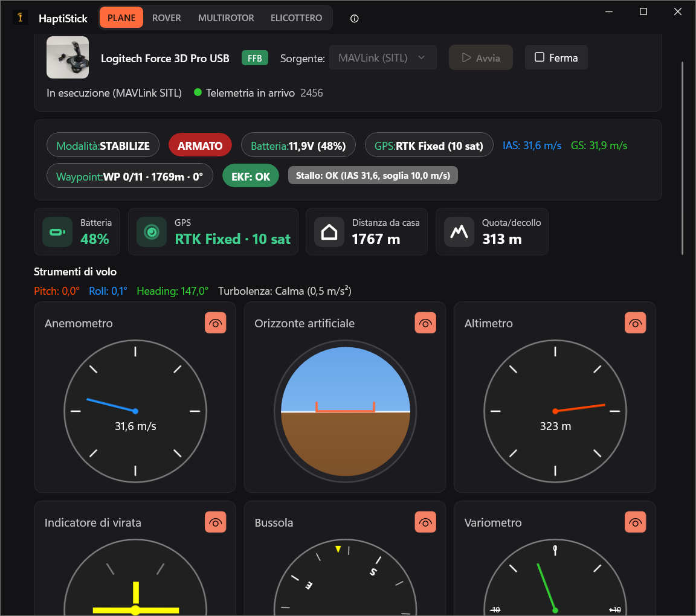Click the play icon on the Avvia button
The width and height of the screenshot is (696, 616).
(466, 58)
